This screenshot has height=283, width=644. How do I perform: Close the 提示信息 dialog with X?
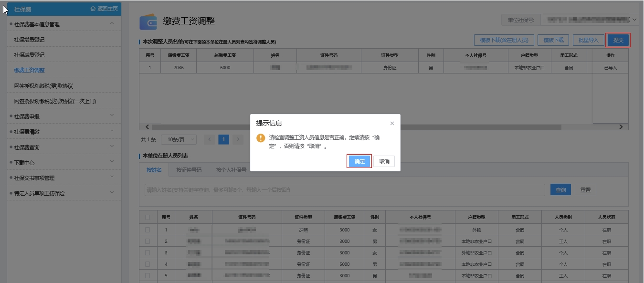pyautogui.click(x=392, y=124)
